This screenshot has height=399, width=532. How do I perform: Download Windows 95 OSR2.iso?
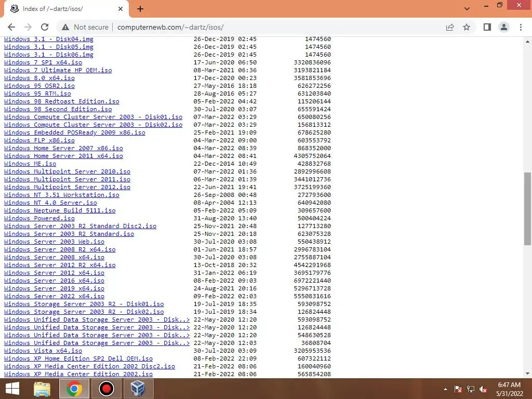point(39,86)
